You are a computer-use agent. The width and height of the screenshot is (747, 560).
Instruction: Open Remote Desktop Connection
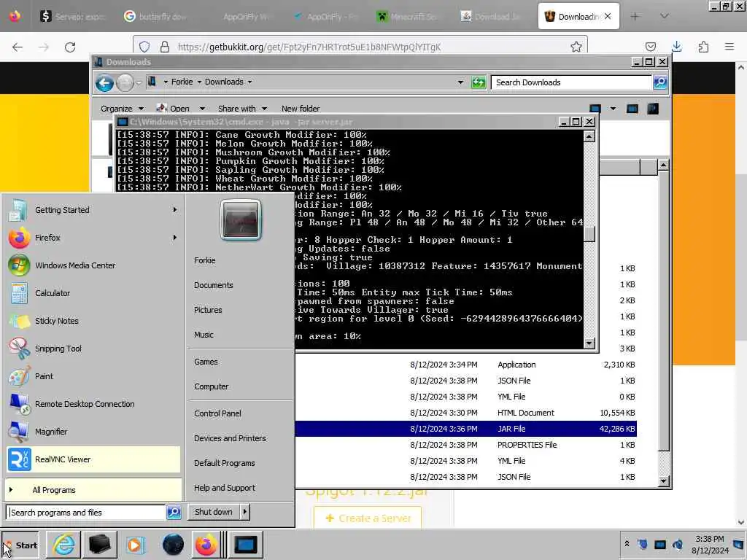[94, 404]
